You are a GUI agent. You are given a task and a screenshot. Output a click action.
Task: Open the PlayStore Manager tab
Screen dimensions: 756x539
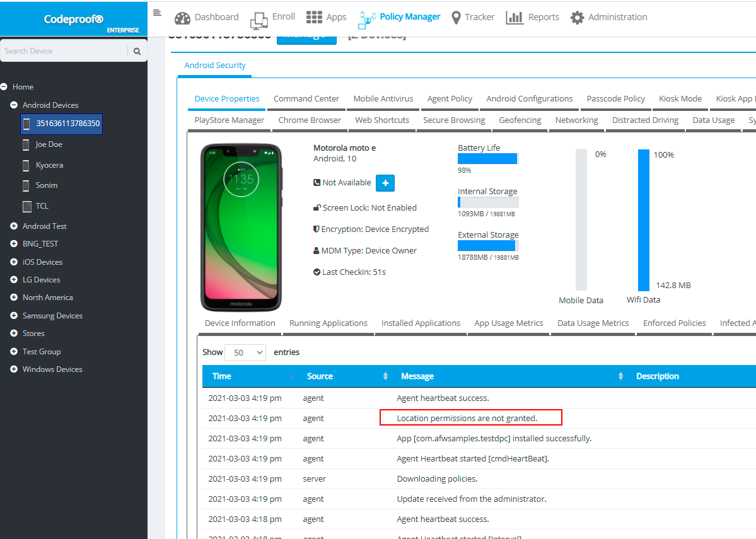point(230,120)
